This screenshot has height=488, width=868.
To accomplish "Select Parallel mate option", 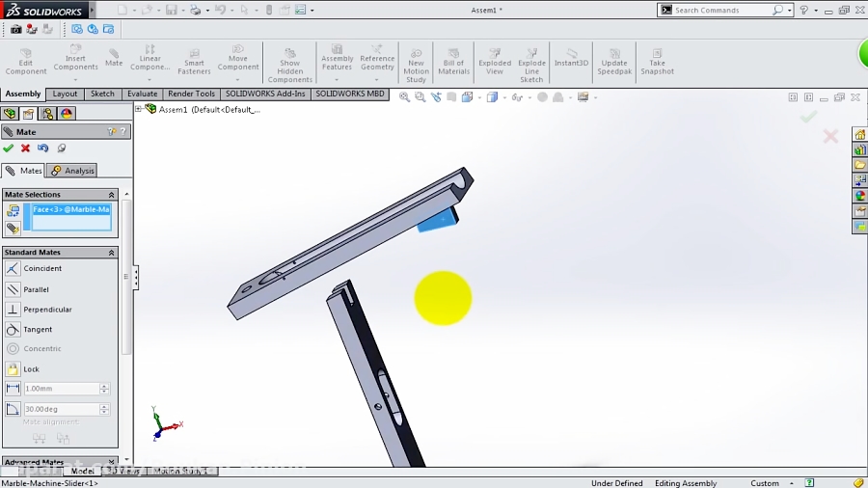I will point(28,289).
